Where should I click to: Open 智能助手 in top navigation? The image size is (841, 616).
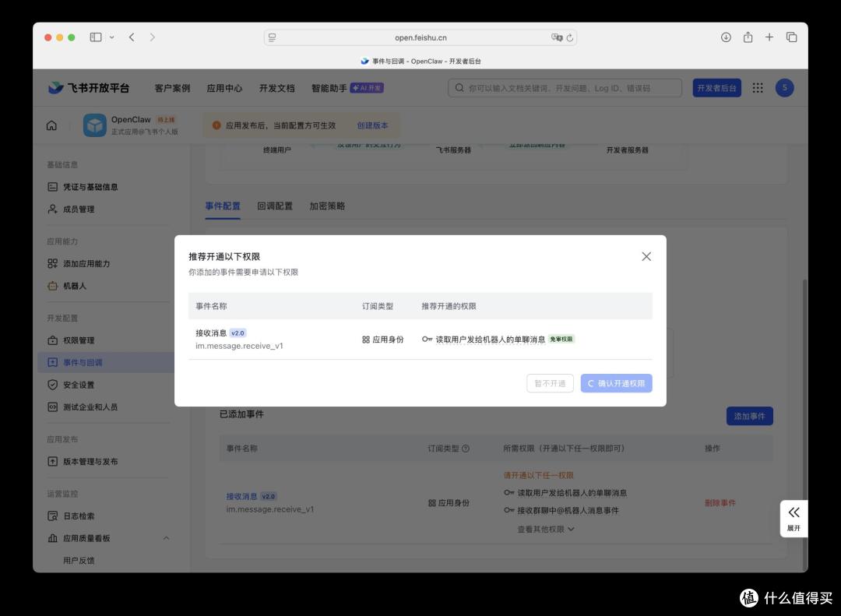tap(329, 88)
